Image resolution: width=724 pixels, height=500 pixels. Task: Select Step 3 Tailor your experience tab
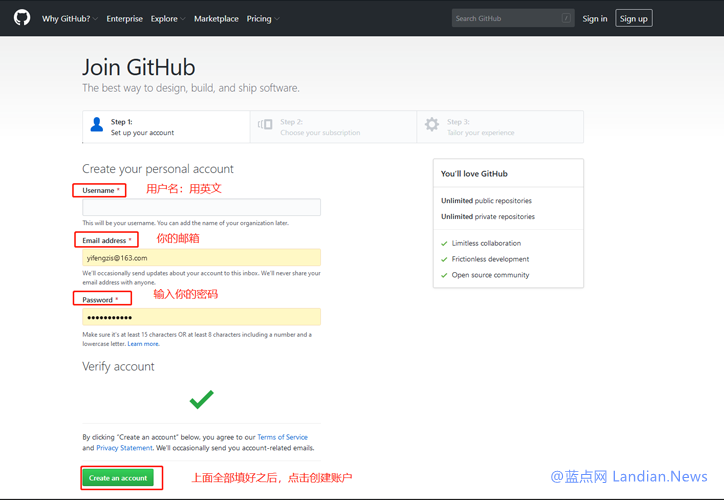click(500, 127)
